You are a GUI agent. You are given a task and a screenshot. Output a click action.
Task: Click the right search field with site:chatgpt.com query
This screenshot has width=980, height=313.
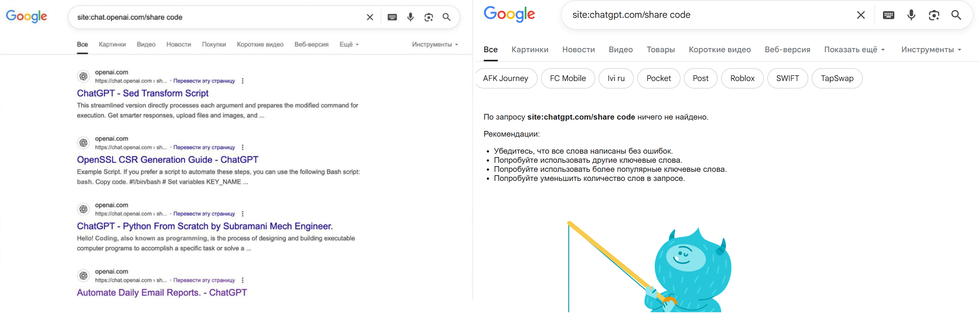[704, 15]
